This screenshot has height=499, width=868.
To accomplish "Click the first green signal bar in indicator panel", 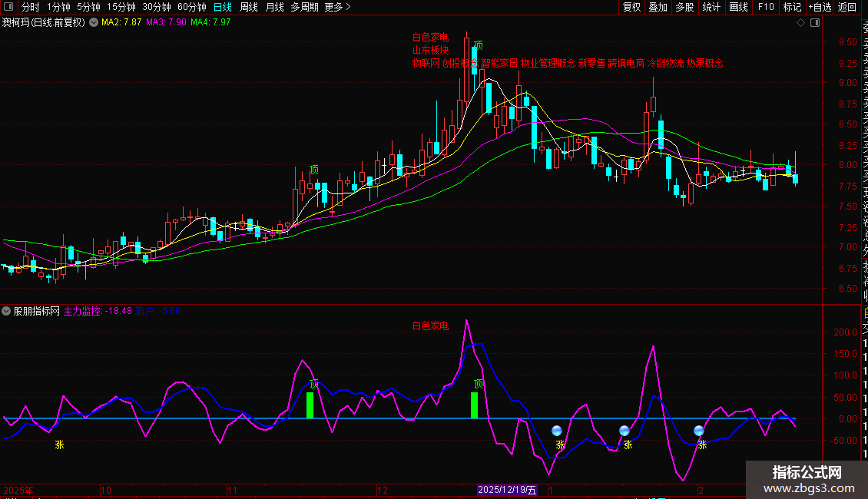I will click(310, 405).
